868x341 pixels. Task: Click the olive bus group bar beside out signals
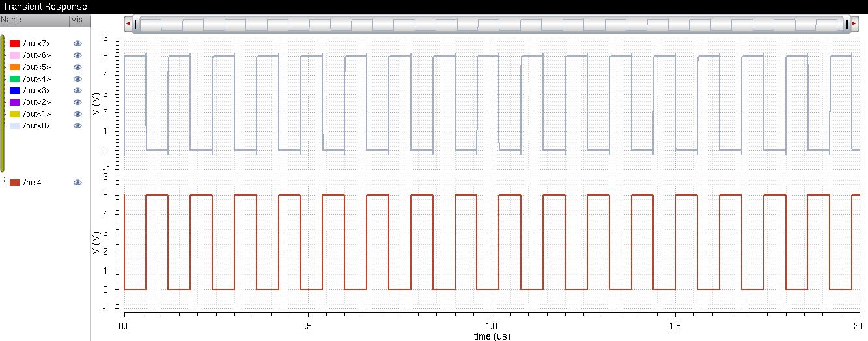[x=3, y=104]
